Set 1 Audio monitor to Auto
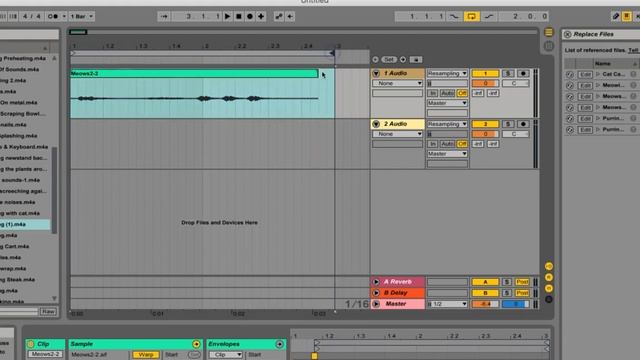Screen dimensions: 640x360 click(x=447, y=93)
